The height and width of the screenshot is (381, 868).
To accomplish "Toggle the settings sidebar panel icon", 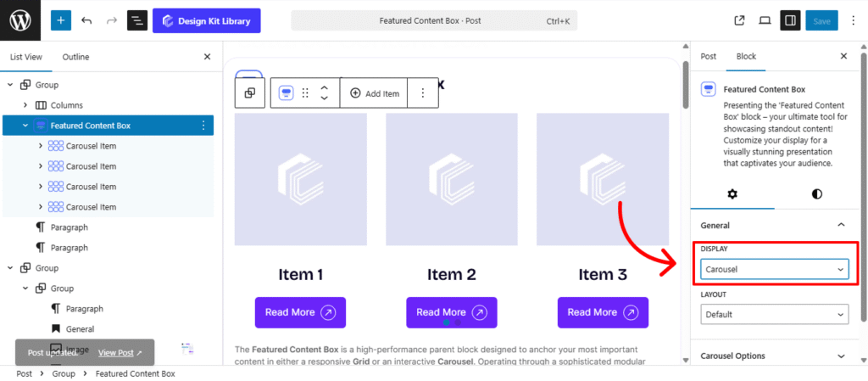I will click(790, 20).
